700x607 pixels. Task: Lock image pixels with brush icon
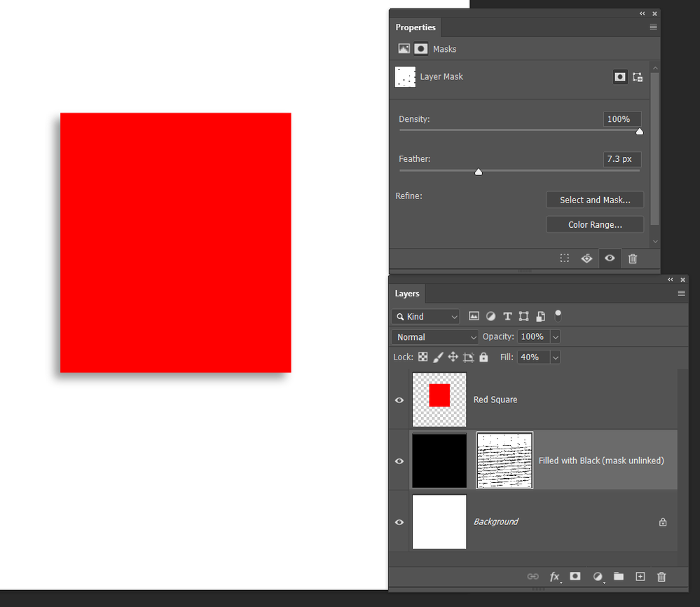pyautogui.click(x=438, y=357)
